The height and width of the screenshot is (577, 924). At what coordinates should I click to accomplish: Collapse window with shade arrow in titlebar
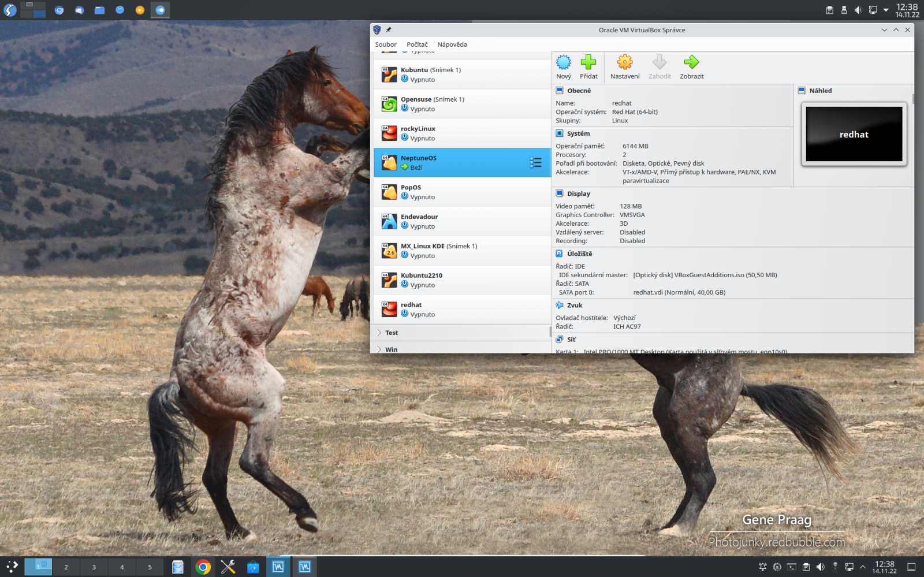884,30
